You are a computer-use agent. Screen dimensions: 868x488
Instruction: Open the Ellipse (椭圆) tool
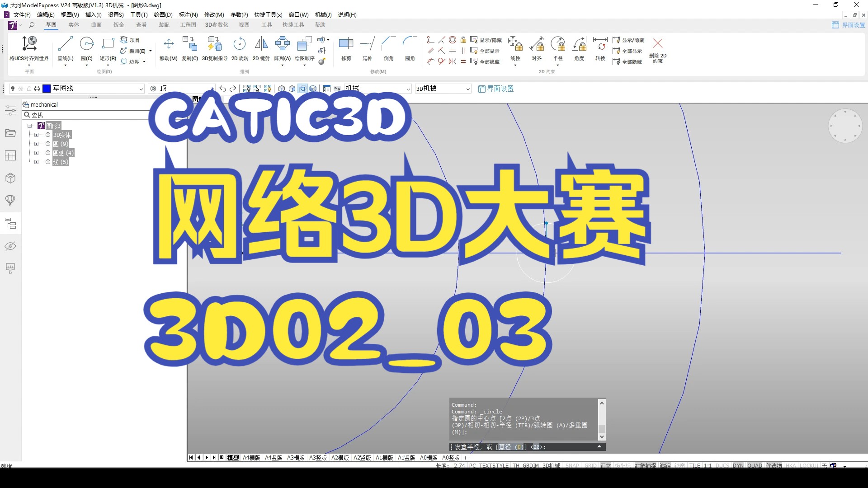pos(133,51)
